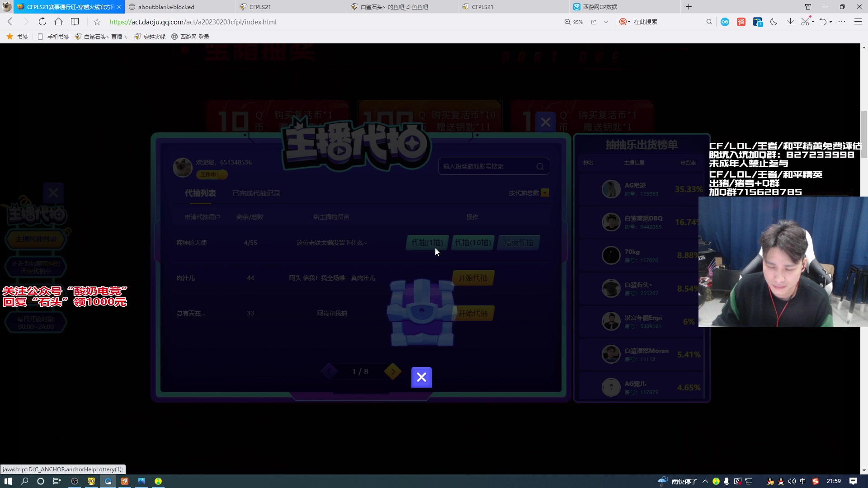
Task: Open Task View on taskbar
Action: point(57,481)
